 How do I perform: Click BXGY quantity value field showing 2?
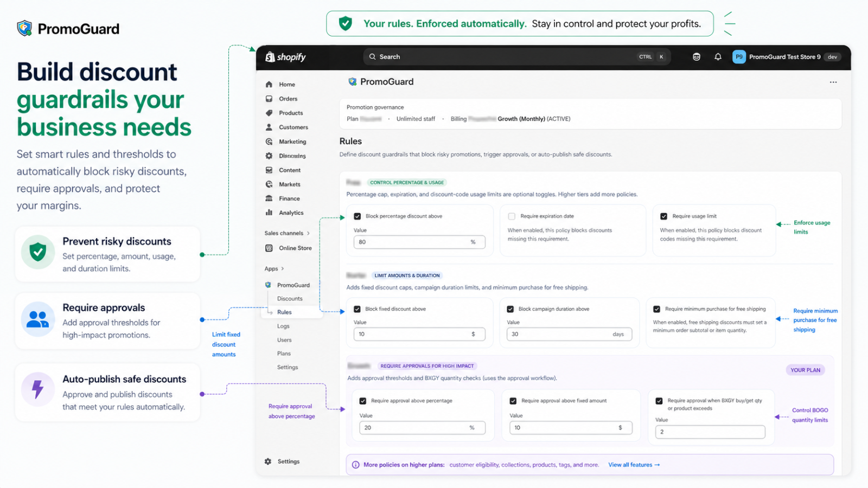point(710,432)
